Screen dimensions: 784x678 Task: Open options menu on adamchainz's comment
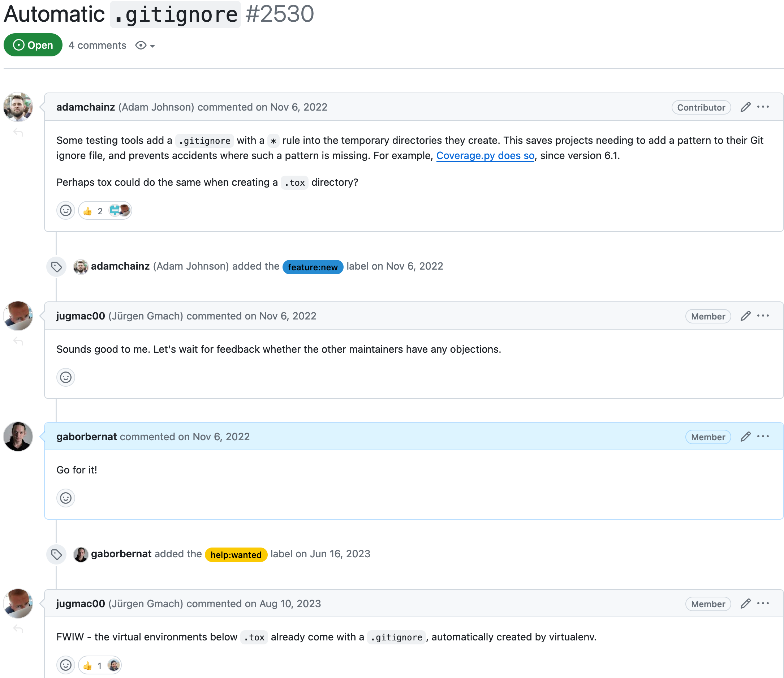[x=763, y=107]
